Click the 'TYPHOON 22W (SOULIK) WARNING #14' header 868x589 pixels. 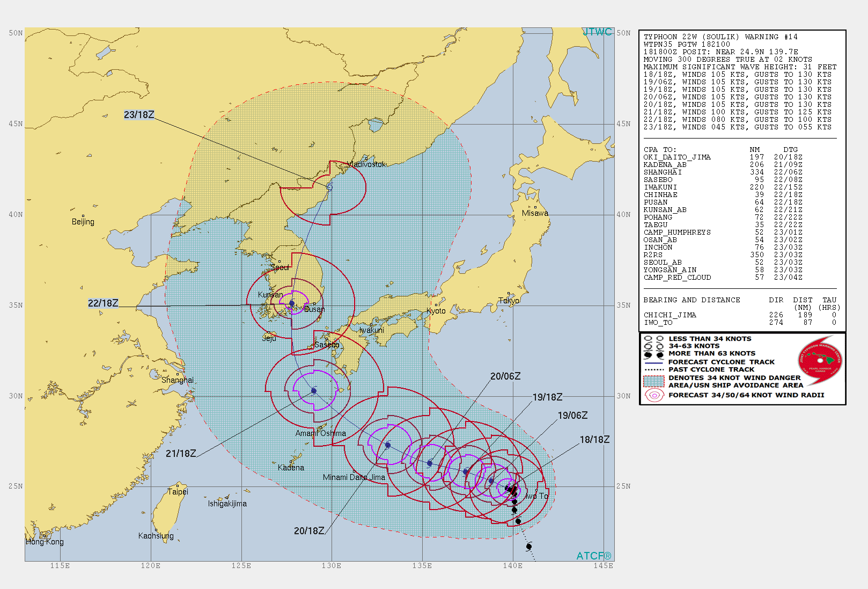point(720,37)
